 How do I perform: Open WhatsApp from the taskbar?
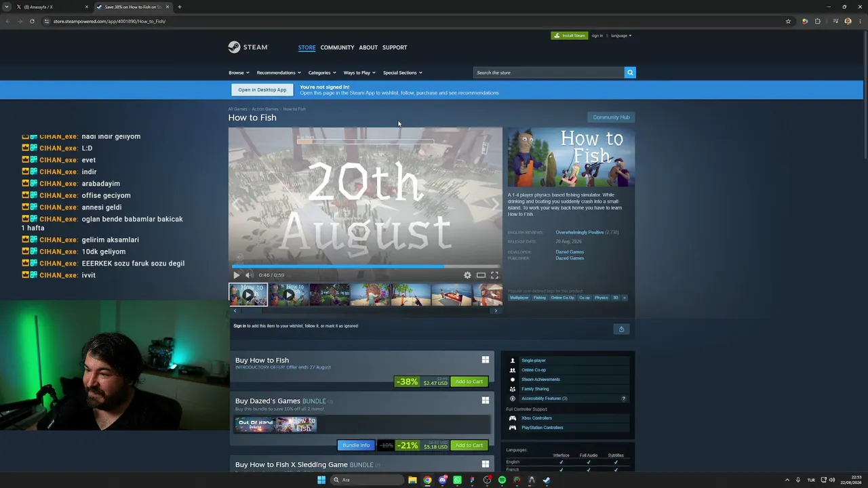click(457, 480)
